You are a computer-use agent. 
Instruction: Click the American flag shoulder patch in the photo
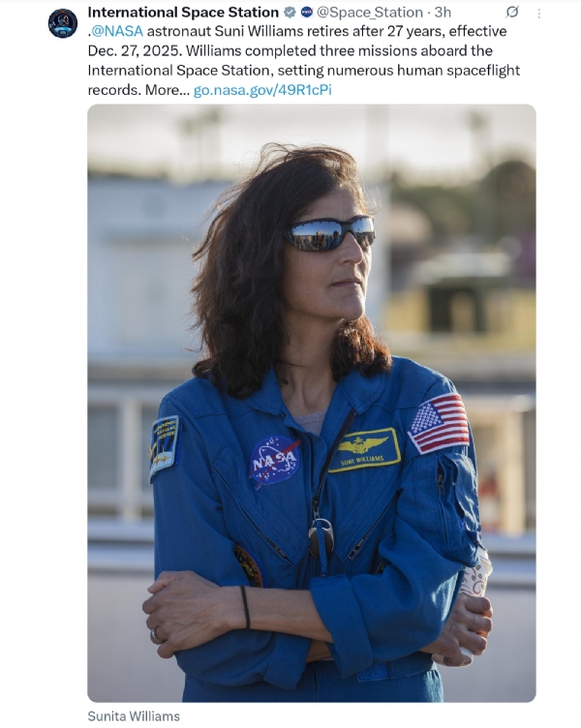pos(439,423)
